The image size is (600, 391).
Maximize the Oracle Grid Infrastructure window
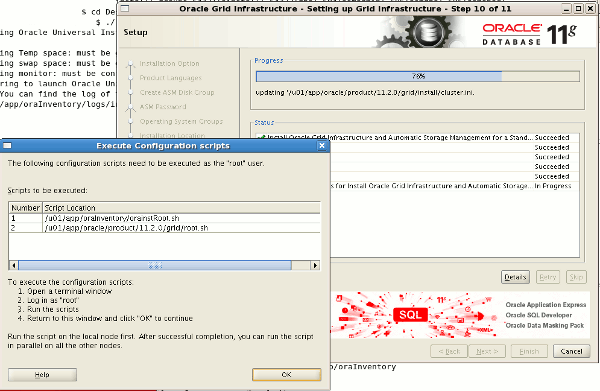point(579,8)
